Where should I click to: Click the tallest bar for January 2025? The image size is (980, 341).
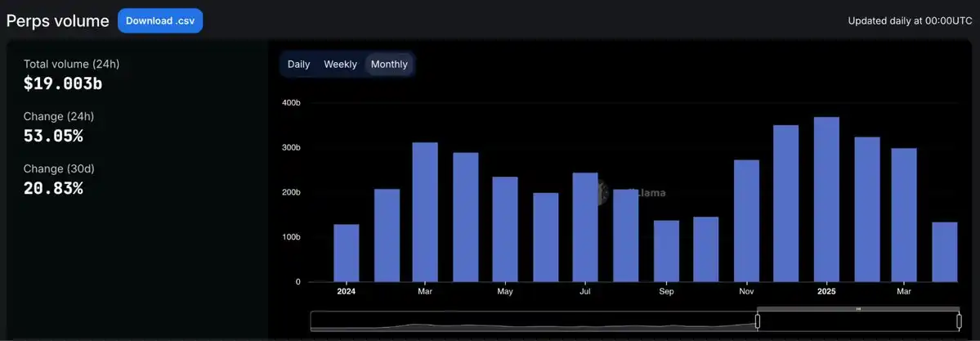click(826, 200)
